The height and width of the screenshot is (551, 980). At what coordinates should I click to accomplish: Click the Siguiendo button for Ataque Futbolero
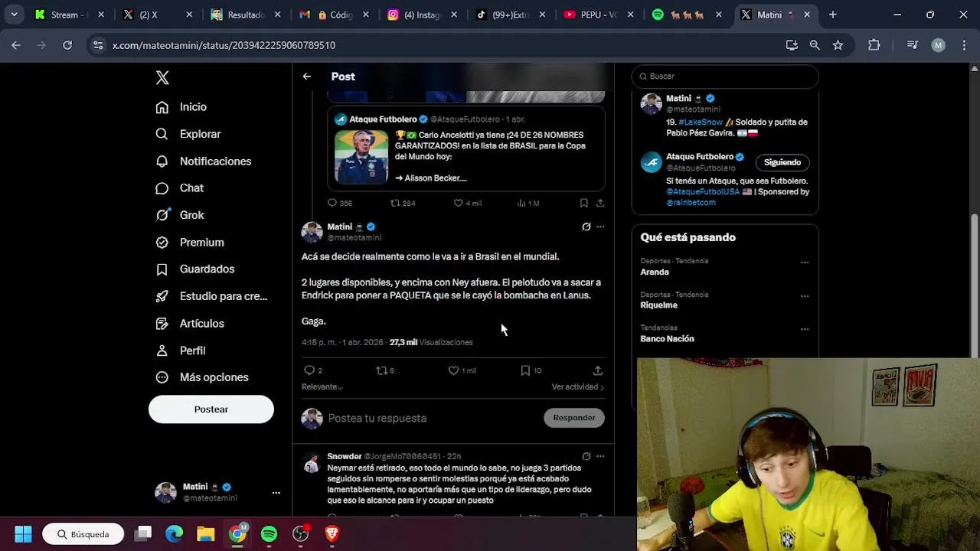click(782, 162)
